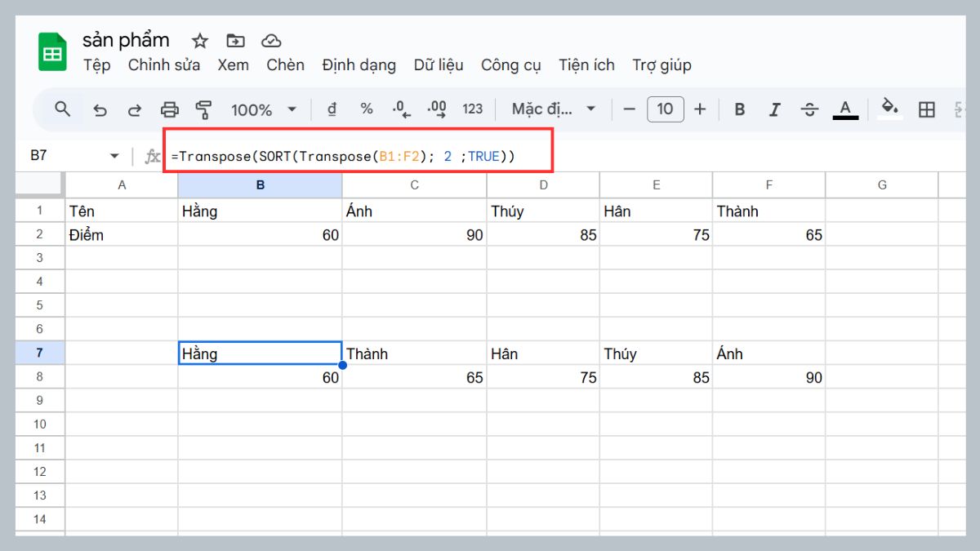Toggle italic formatting
The height and width of the screenshot is (551, 980).
[x=773, y=109]
